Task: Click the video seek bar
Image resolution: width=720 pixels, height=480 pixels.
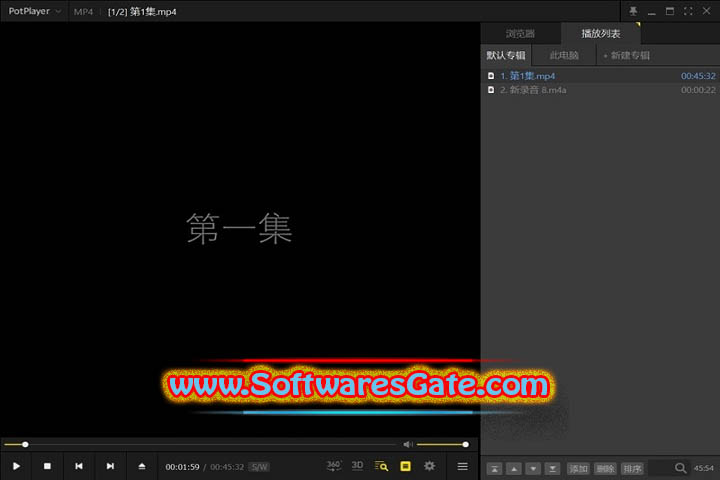Action: 200,444
